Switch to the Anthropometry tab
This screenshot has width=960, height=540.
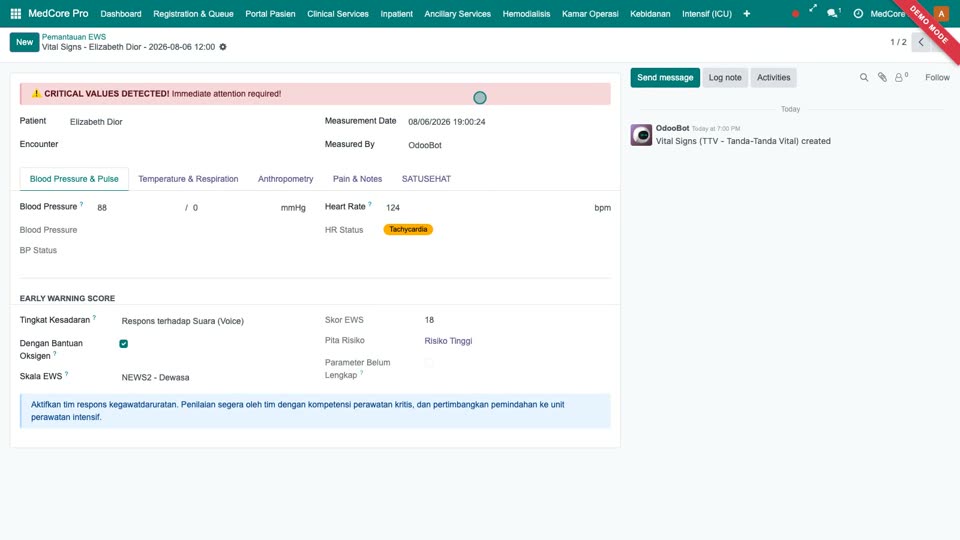click(285, 179)
